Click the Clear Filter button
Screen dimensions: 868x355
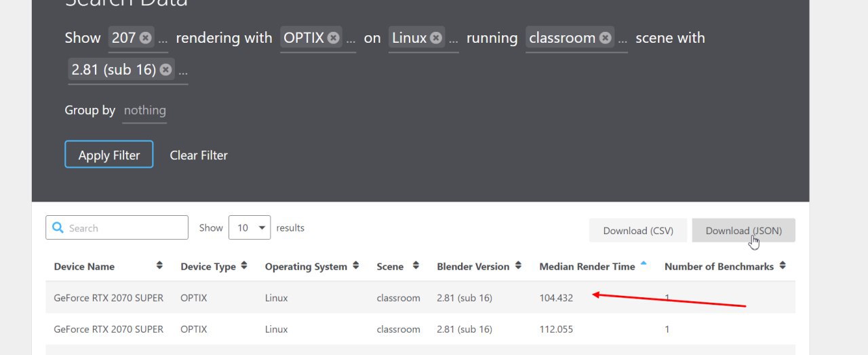coord(199,155)
